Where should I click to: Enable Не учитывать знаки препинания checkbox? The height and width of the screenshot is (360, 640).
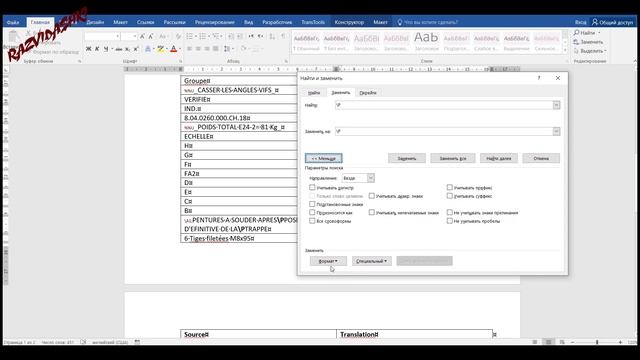tap(449, 212)
